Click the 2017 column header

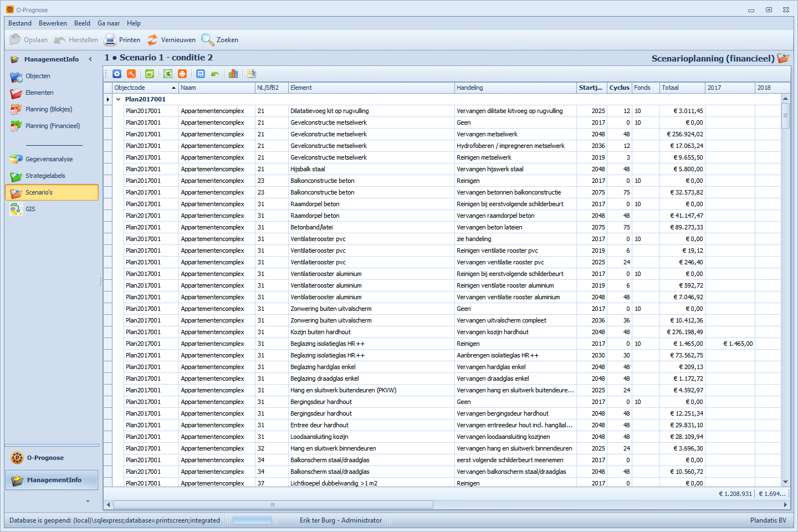(x=730, y=88)
